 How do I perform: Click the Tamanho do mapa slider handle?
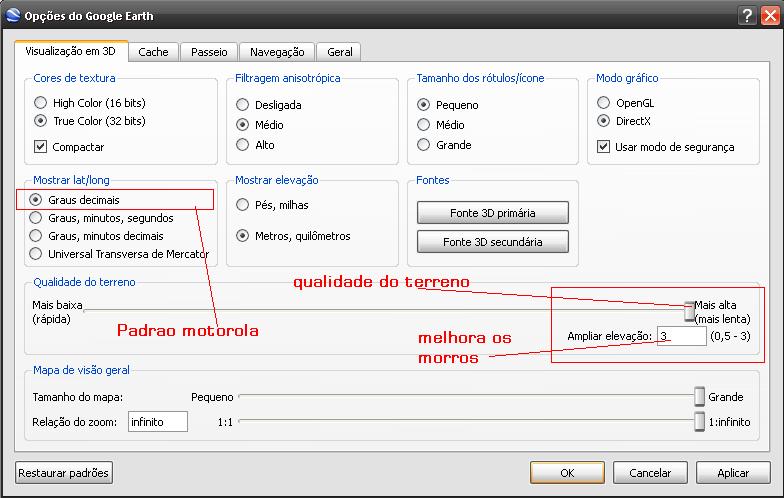pyautogui.click(x=700, y=396)
